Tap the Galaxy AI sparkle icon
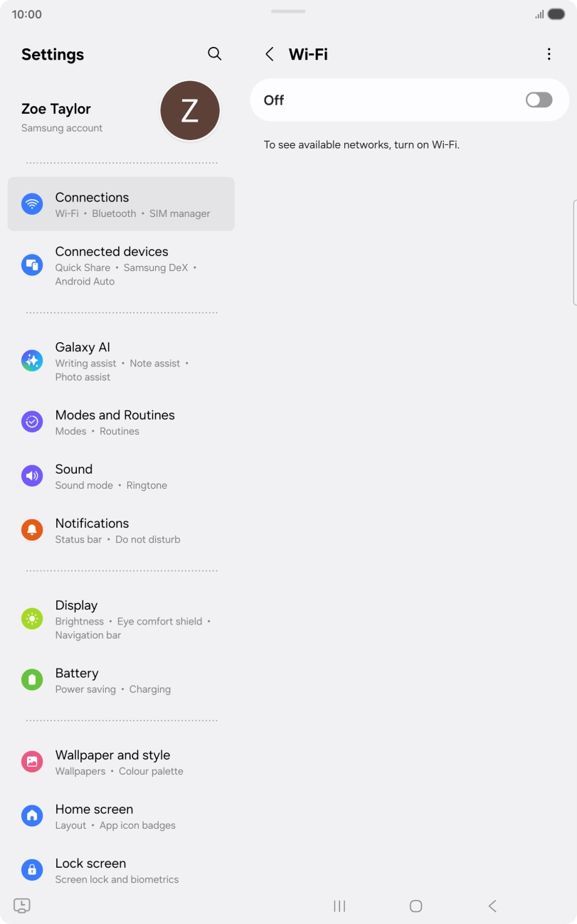The height and width of the screenshot is (924, 577). coord(32,361)
